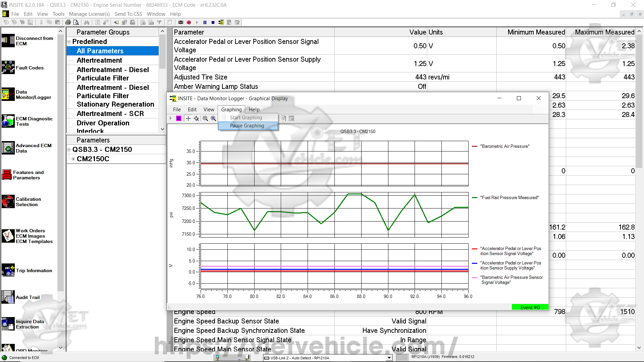Collapse the Predefined parameter group tree
This screenshot has height=362, width=644.
click(x=69, y=42)
